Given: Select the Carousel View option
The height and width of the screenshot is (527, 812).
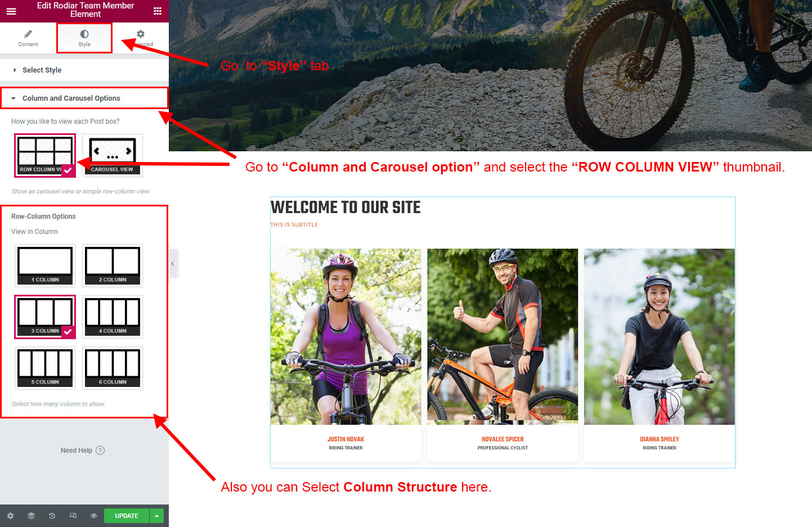Looking at the screenshot, I should [113, 156].
